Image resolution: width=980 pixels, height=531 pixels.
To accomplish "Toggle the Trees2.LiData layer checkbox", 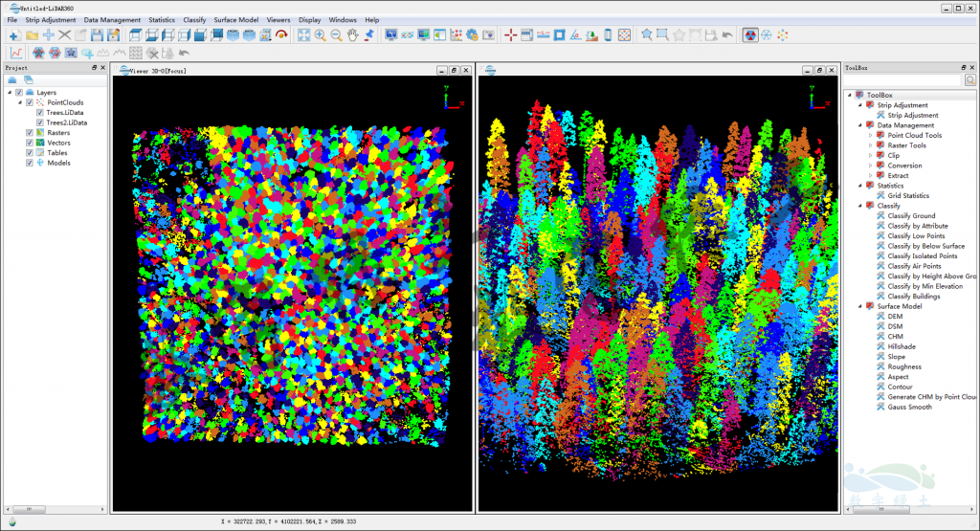I will tap(40, 122).
